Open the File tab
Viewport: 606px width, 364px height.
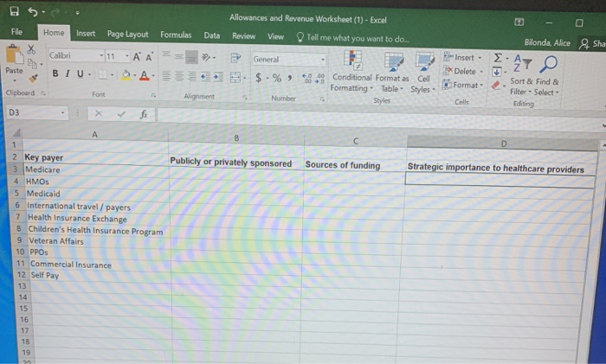click(16, 32)
